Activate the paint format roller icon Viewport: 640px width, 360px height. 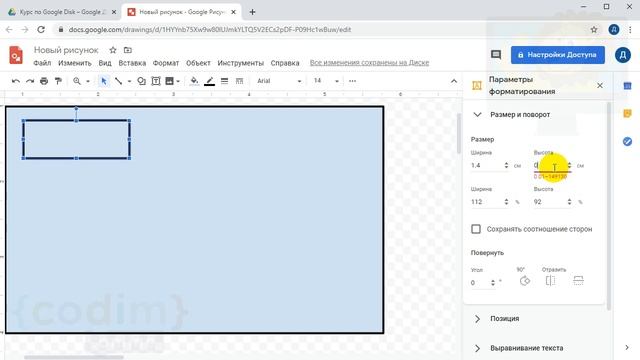[58, 81]
